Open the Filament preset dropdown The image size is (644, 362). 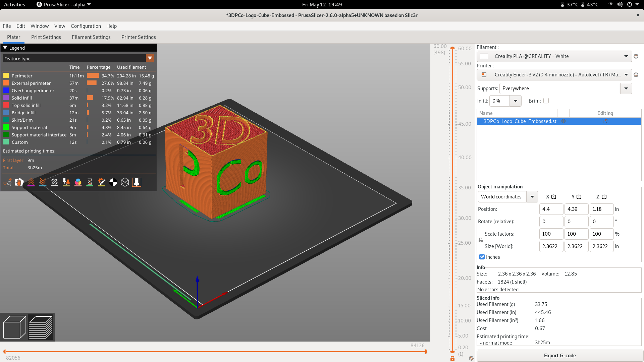click(554, 57)
